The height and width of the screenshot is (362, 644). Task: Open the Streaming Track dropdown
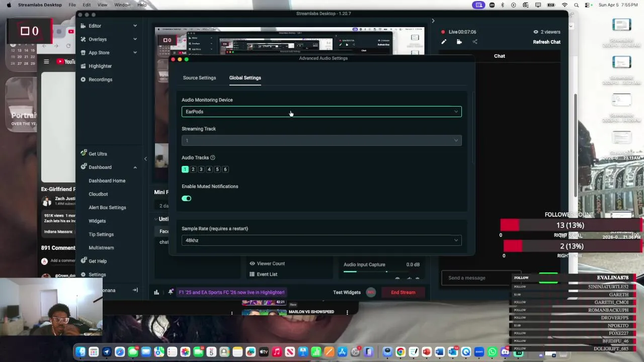(x=321, y=140)
